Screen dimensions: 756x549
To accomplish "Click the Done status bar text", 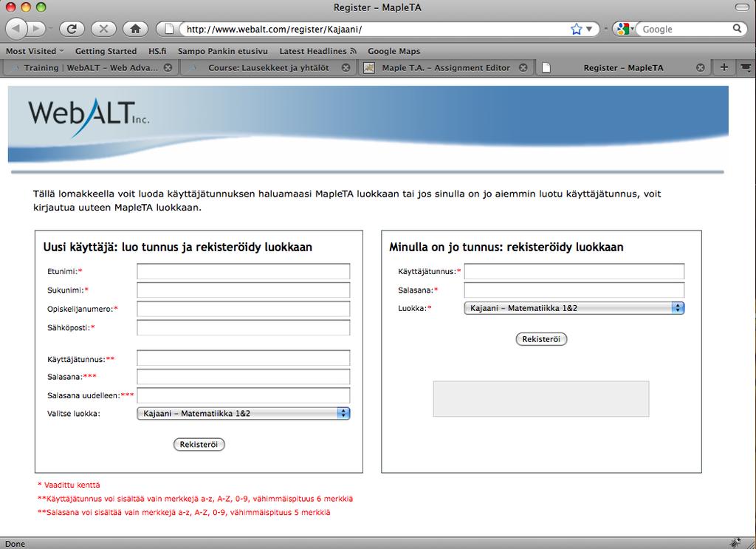I will coord(15,544).
